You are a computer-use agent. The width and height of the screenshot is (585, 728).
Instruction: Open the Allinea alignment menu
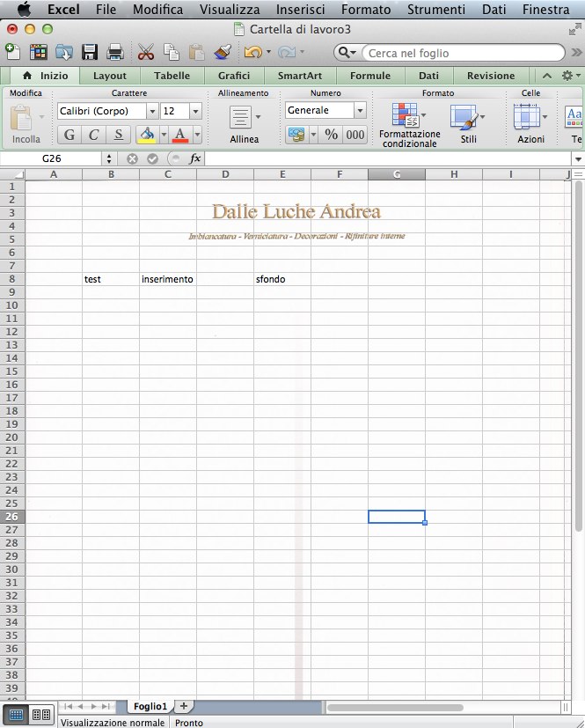245,123
